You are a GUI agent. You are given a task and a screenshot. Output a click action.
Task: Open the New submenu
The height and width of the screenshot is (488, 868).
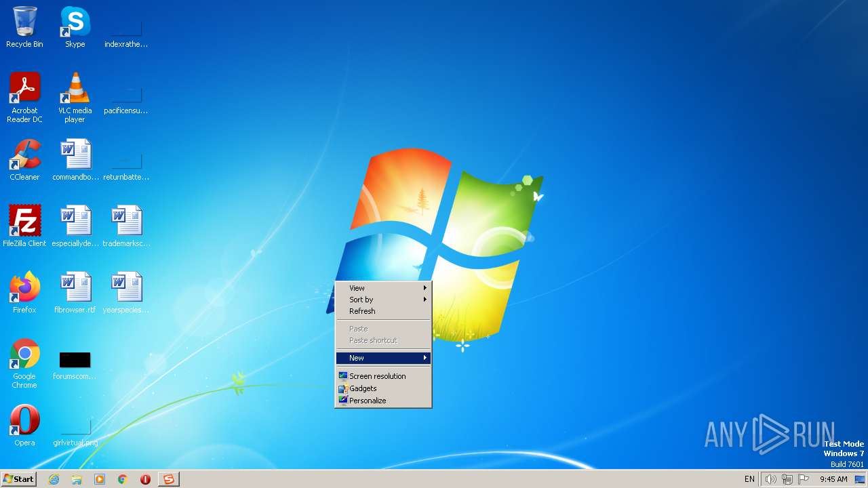383,358
